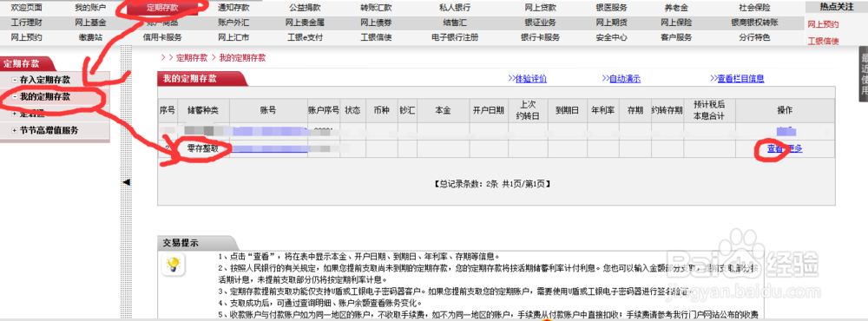Open the 网上债券 menu item
868x321 pixels.
click(x=376, y=23)
